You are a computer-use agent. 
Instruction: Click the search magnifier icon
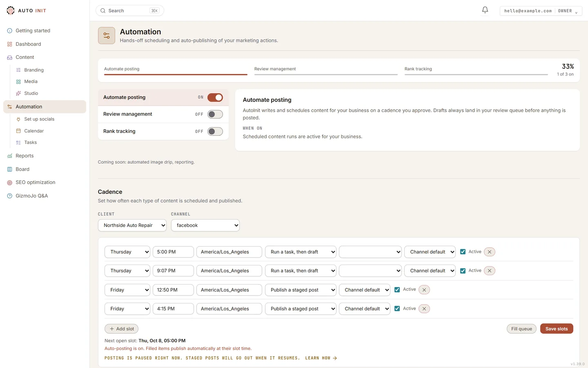103,11
